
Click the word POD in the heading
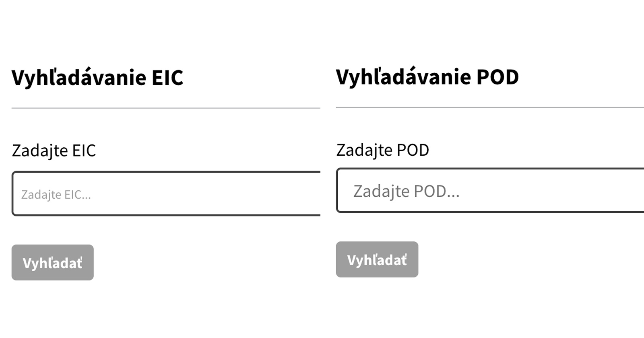(497, 76)
